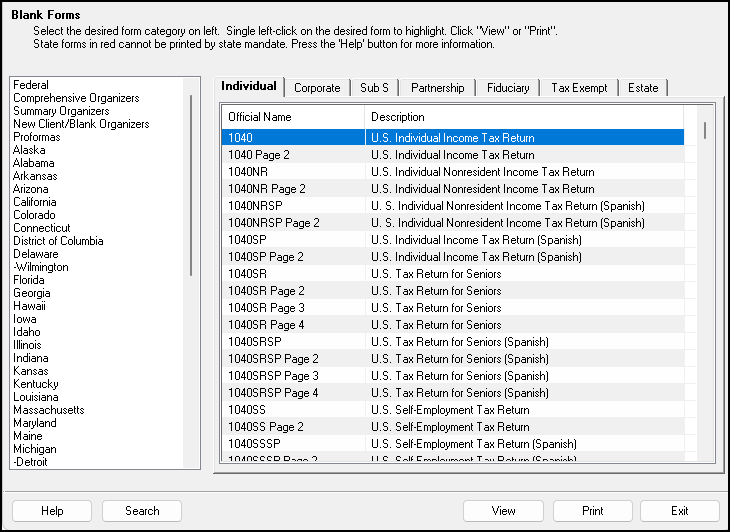
Task: Exit the Blank Forms dialog
Action: click(x=680, y=511)
